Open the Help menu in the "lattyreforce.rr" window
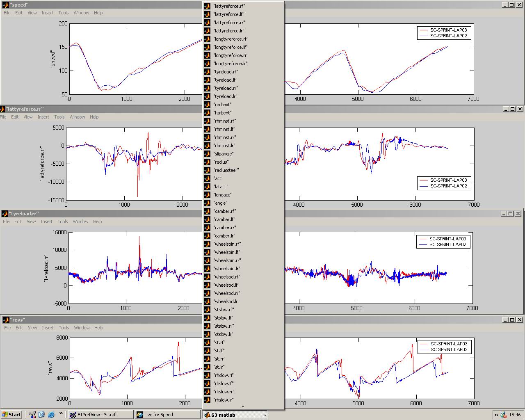The image size is (525, 420). 94,117
